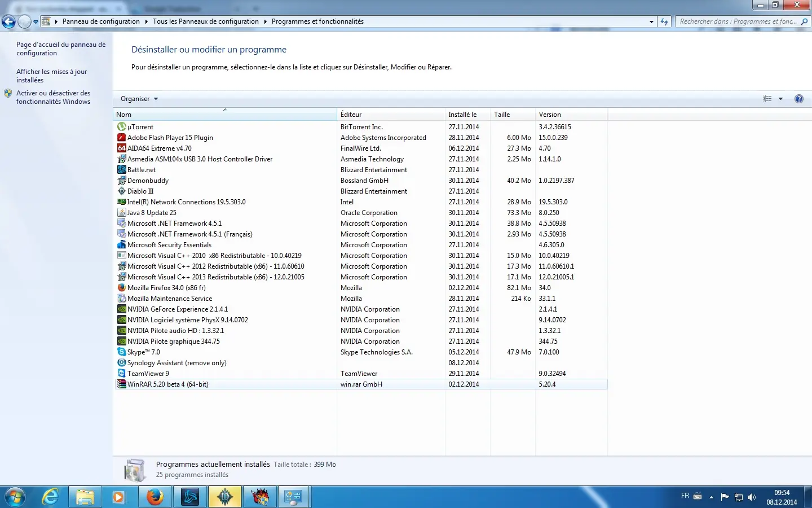Open the help question mark icon
This screenshot has height=508, width=812.
[798, 99]
